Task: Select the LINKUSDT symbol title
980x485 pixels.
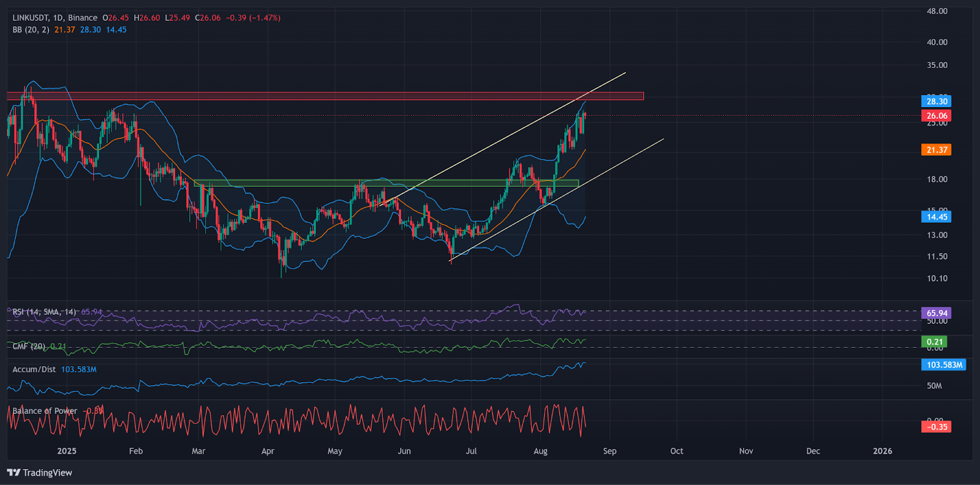Action: [x=31, y=18]
